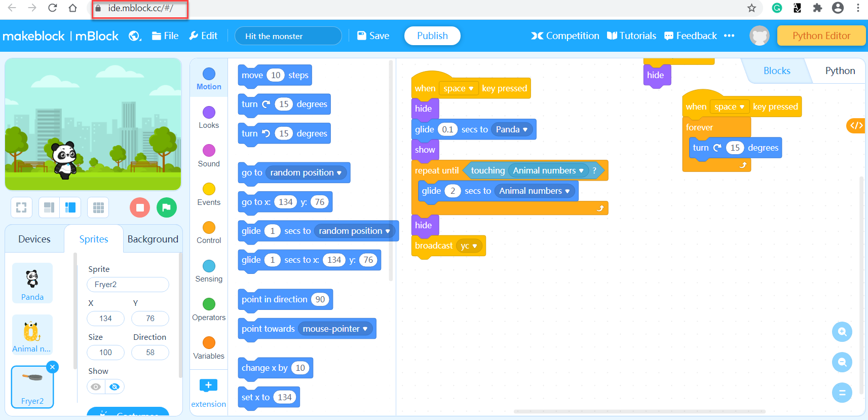Viewport: 868px width, 420px height.
Task: Open the extension add icon
Action: (208, 386)
